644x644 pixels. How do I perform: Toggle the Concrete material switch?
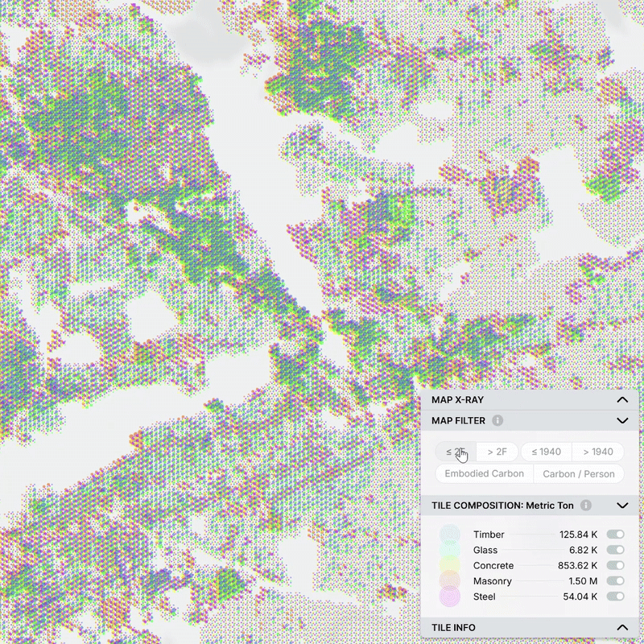click(616, 566)
